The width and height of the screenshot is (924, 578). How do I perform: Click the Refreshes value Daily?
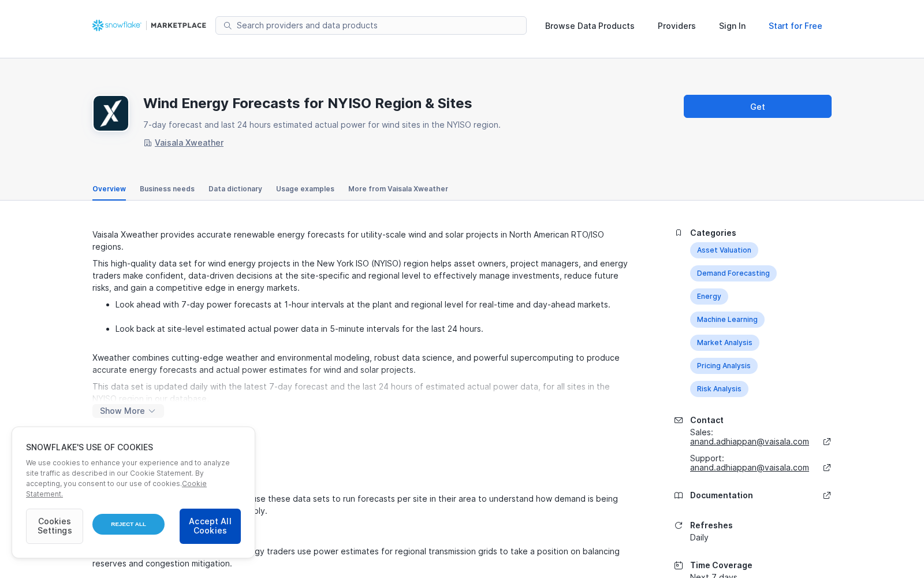pos(699,538)
